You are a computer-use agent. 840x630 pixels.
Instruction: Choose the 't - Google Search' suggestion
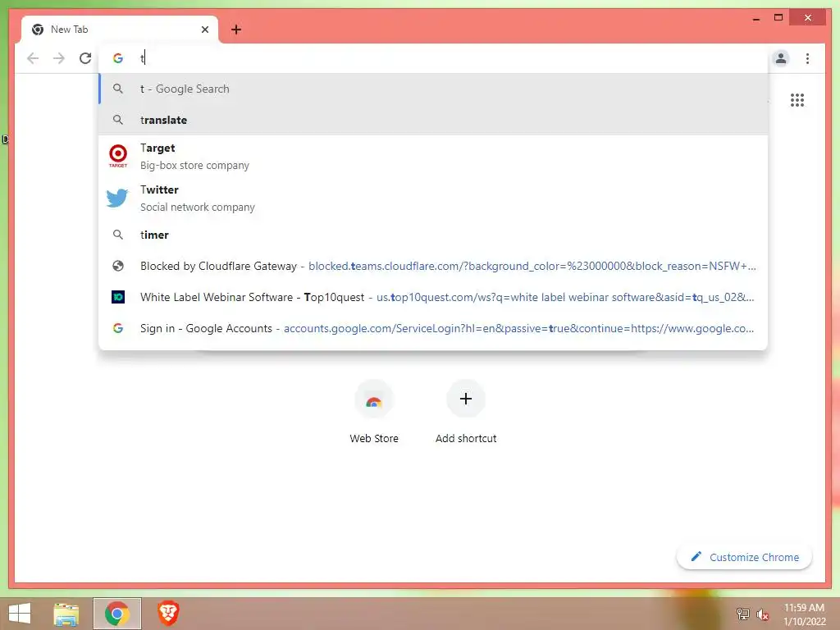coord(433,89)
